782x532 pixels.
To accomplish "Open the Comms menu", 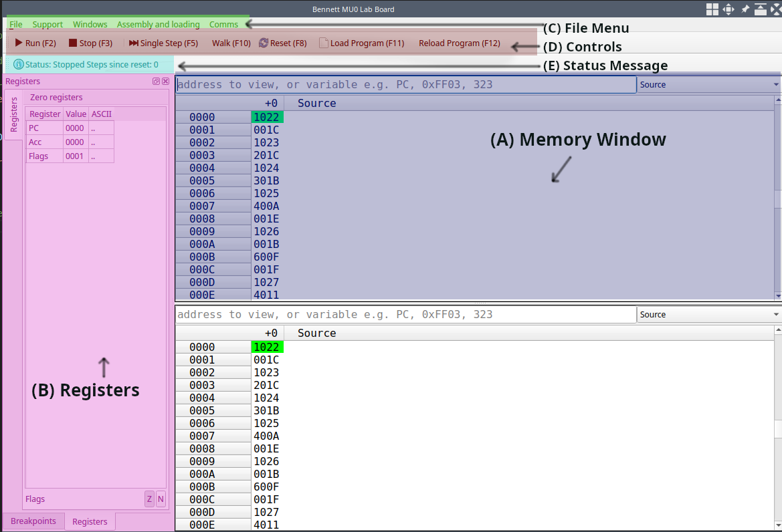I will 223,25.
